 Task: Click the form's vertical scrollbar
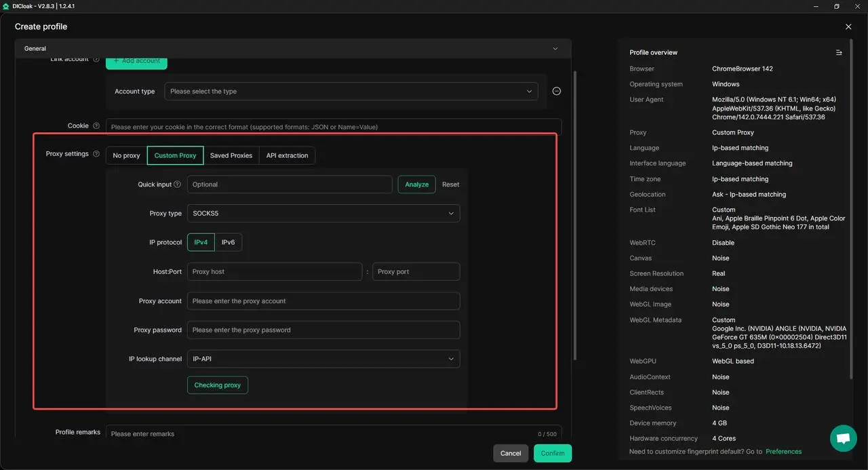[575, 217]
